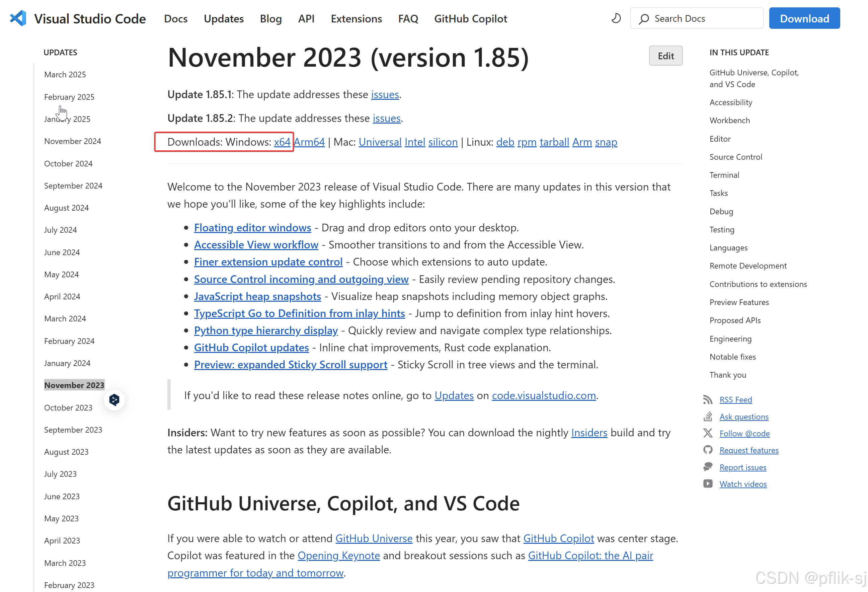This screenshot has width=868, height=592.
Task: Click the Edit button
Action: click(x=665, y=56)
